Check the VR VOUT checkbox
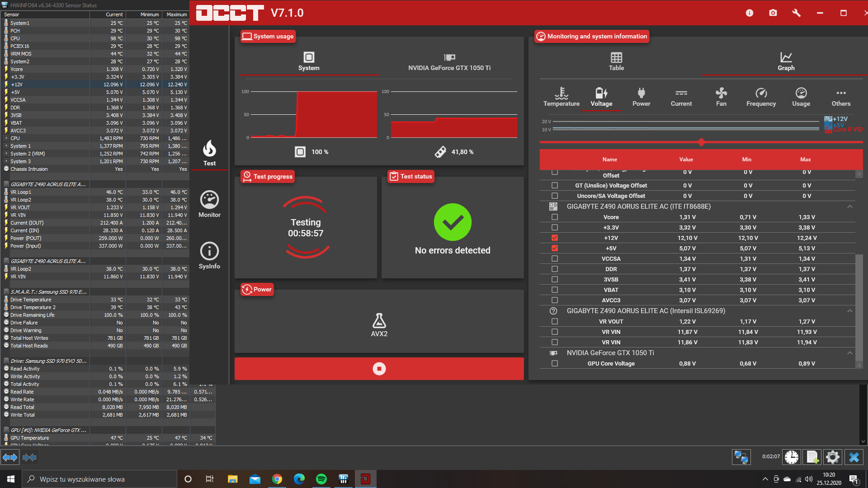Viewport: 868px width, 488px height. point(555,322)
